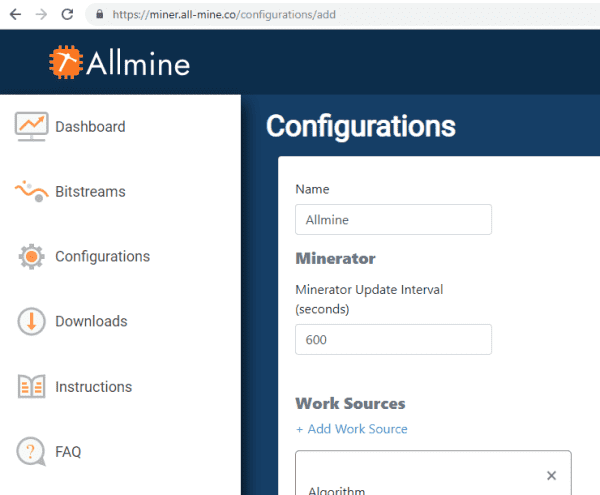The width and height of the screenshot is (600, 495).
Task: Click the Configurations gear icon
Action: (31, 256)
